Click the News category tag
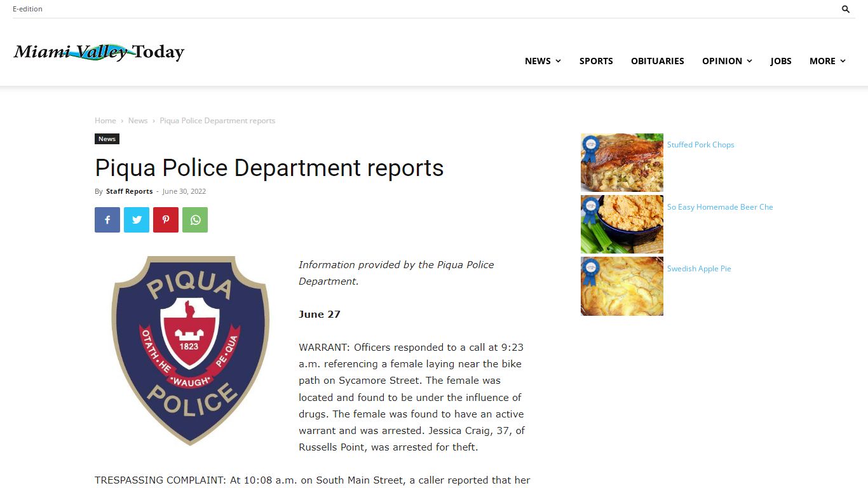This screenshot has width=868, height=488. tap(107, 139)
